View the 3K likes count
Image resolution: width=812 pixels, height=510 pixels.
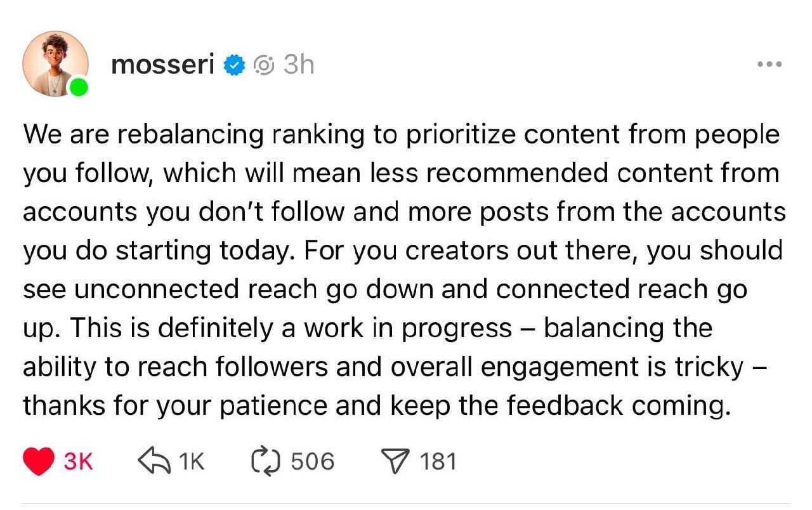(79, 462)
